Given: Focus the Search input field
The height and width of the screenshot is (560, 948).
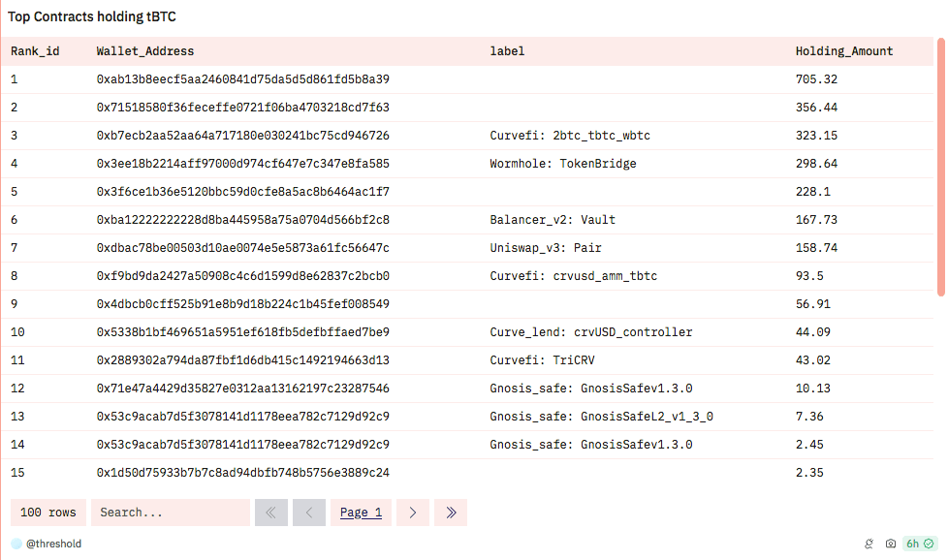Looking at the screenshot, I should point(171,513).
